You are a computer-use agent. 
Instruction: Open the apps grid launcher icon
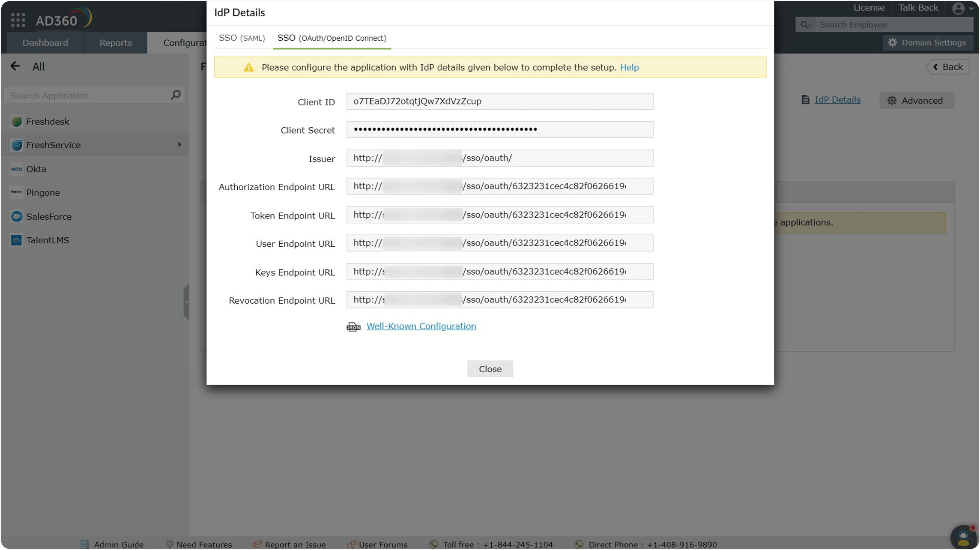[18, 20]
